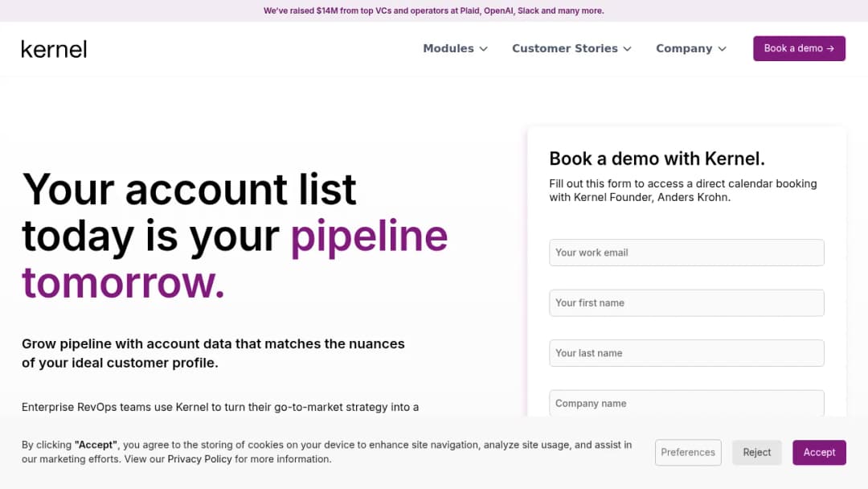
Task: Click the Book a demo button
Action: coord(799,49)
